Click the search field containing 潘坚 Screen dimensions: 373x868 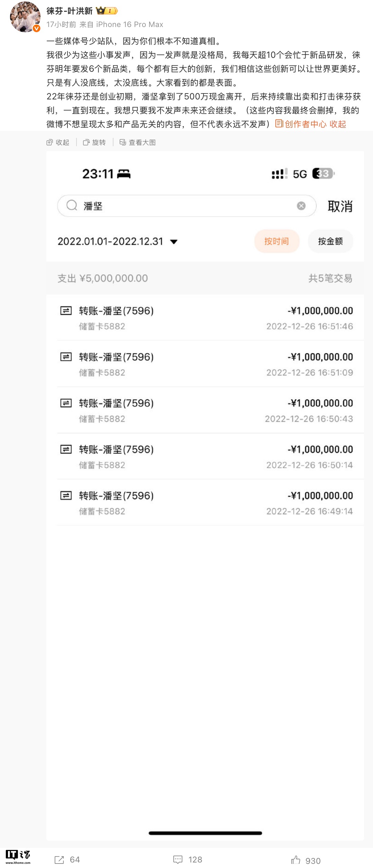pos(187,206)
